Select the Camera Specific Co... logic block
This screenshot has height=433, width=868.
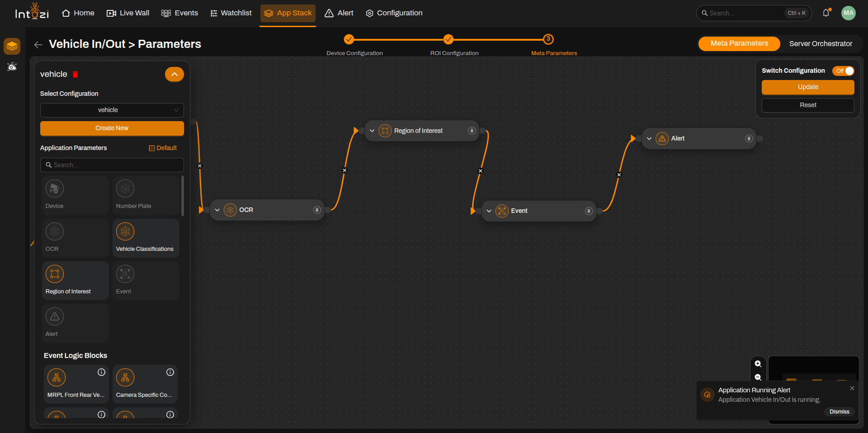pyautogui.click(x=145, y=384)
